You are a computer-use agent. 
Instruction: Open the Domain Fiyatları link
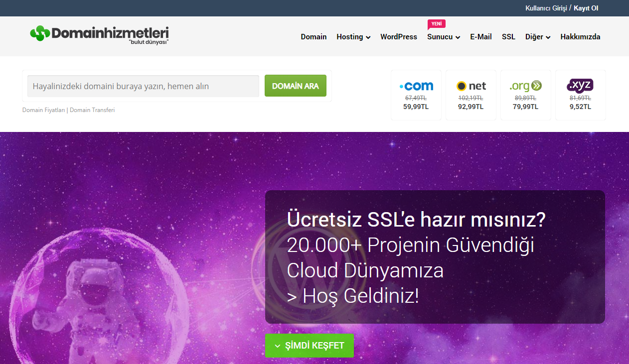[44, 110]
